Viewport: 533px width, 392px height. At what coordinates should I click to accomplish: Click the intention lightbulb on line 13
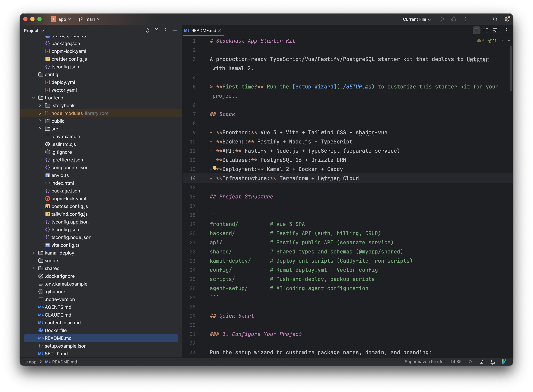click(x=215, y=169)
